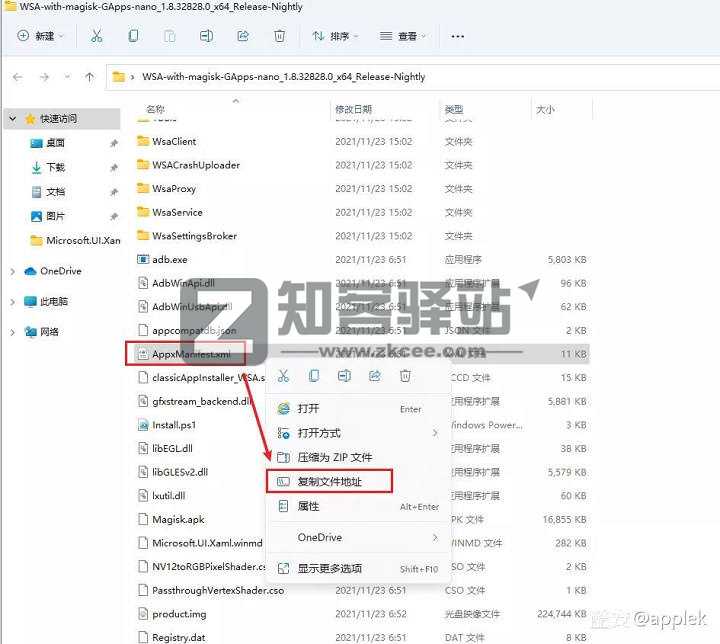Open the 排序 (Sort) dropdown
Screen dimensions: 720x644
[x=335, y=36]
